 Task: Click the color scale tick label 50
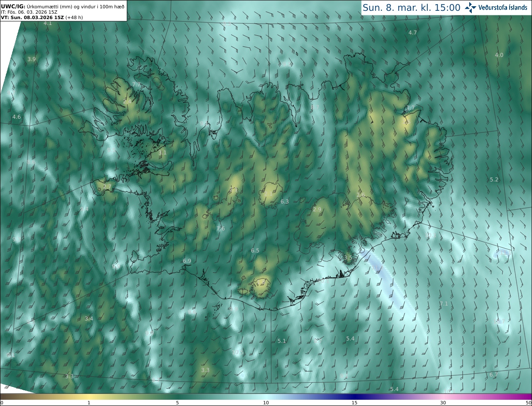[528, 403]
